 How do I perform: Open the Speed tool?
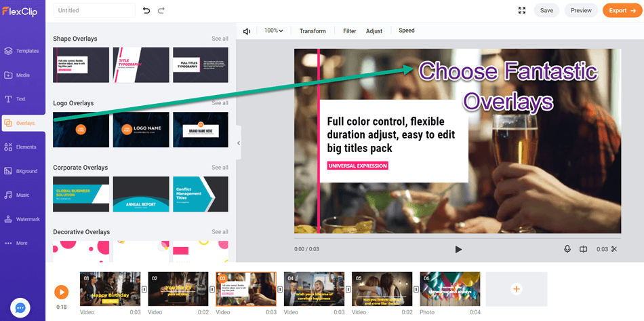[x=407, y=31]
